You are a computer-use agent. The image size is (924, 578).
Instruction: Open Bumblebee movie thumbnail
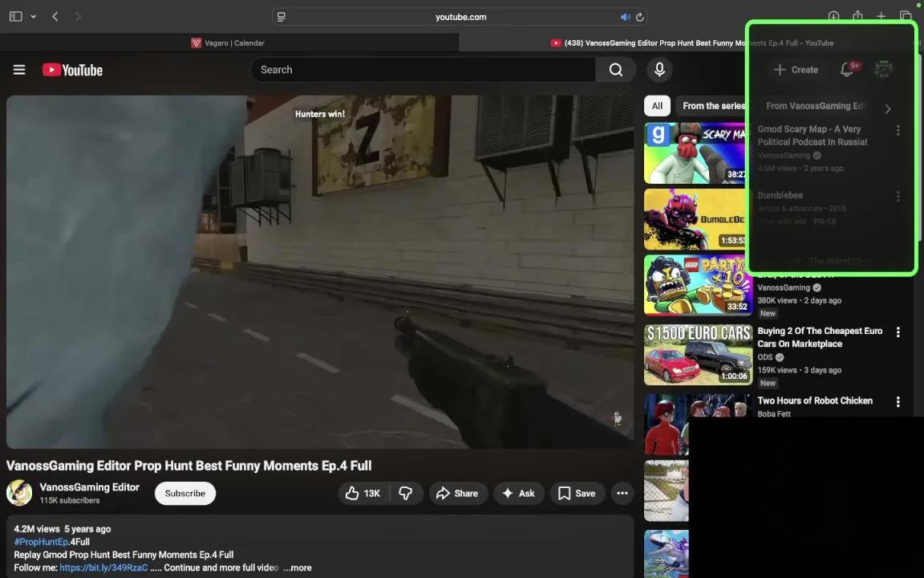[698, 219]
